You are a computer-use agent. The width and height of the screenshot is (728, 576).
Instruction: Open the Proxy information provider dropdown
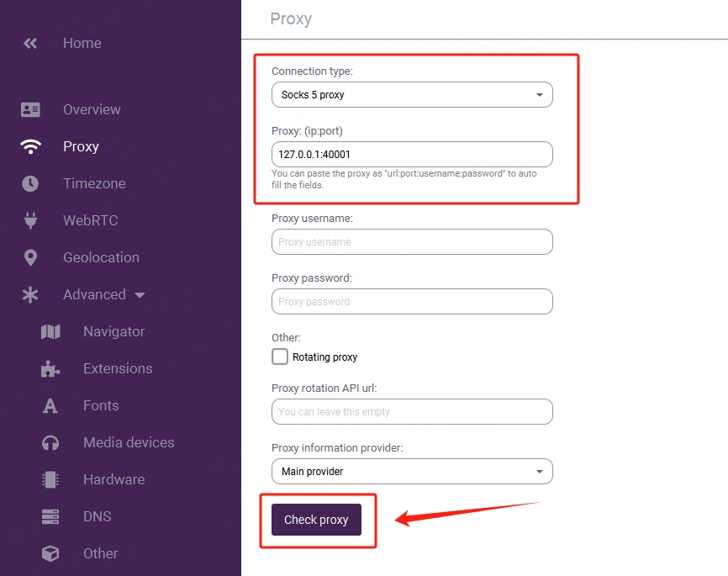coord(412,472)
